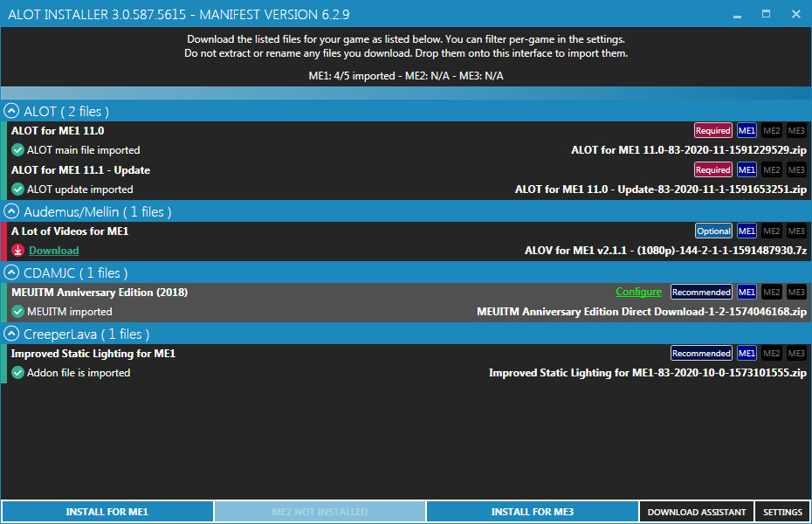Click ME2 badge on A Lot of Videos row
812x524 pixels.
coord(772,231)
